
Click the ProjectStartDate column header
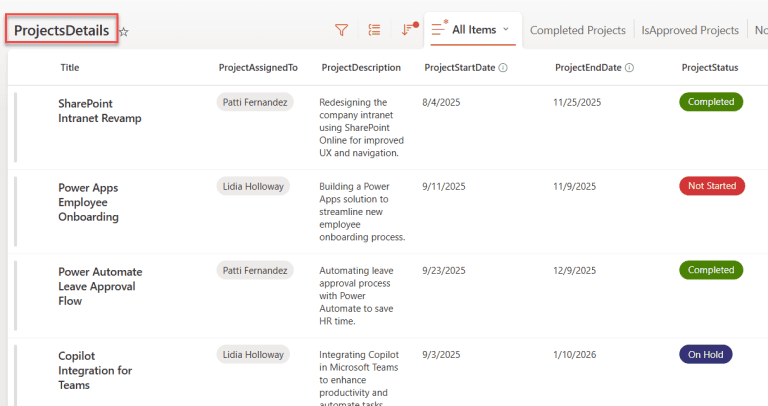(459, 68)
